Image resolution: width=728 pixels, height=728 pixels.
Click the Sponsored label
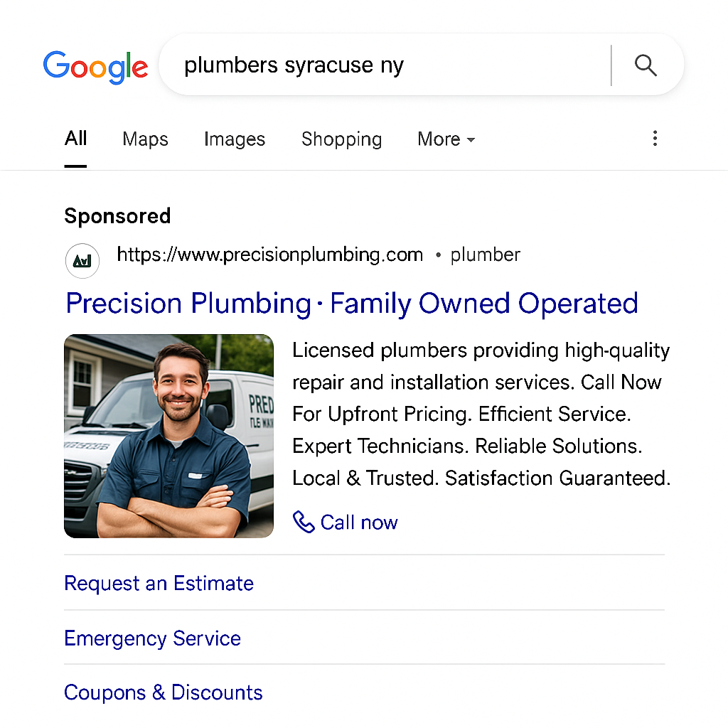click(117, 216)
